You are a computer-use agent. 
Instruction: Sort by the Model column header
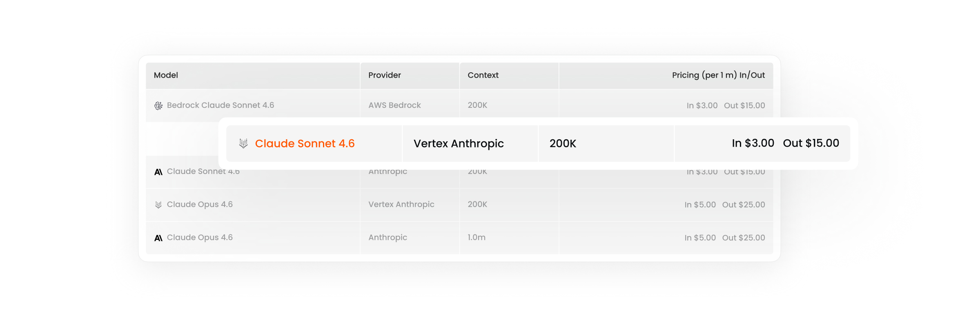click(x=166, y=75)
